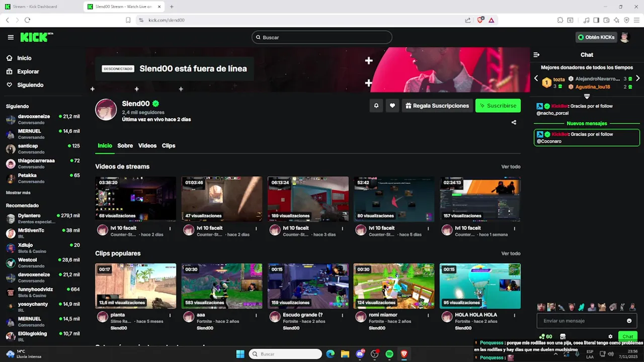This screenshot has width=644, height=362.
Task: Open options for the HOLA HOLA HOLA clip
Action: coord(515,315)
